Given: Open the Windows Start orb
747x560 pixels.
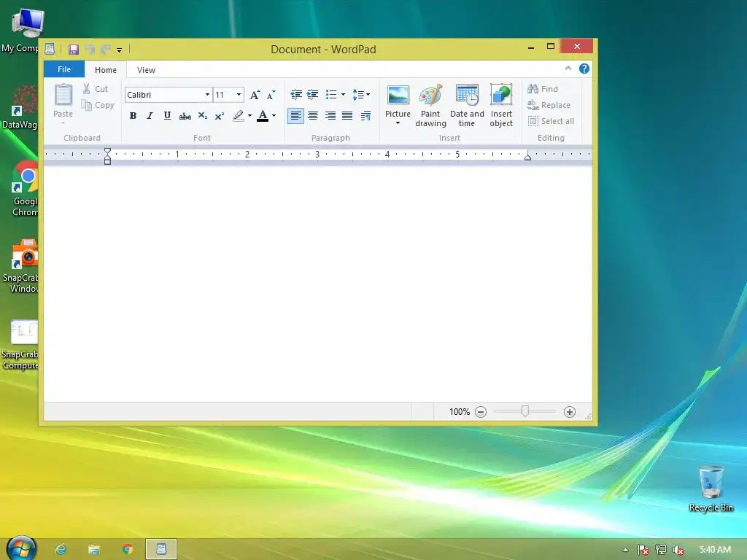Looking at the screenshot, I should pos(21,548).
